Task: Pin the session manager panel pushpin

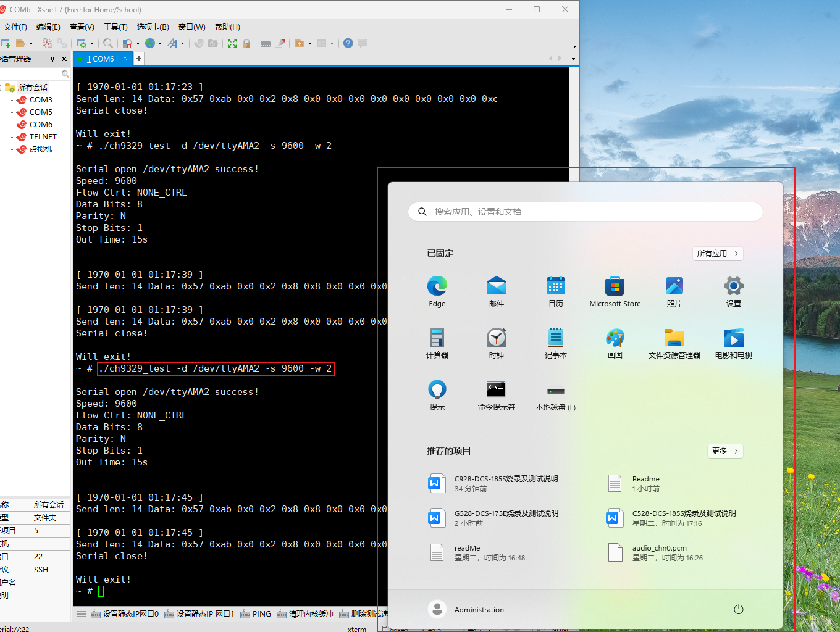Action: click(x=52, y=59)
